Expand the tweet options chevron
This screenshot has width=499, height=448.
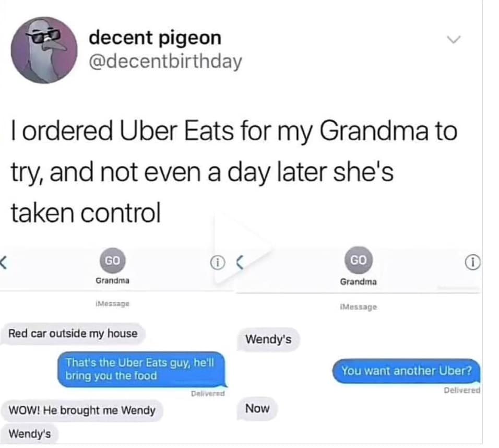pos(454,40)
